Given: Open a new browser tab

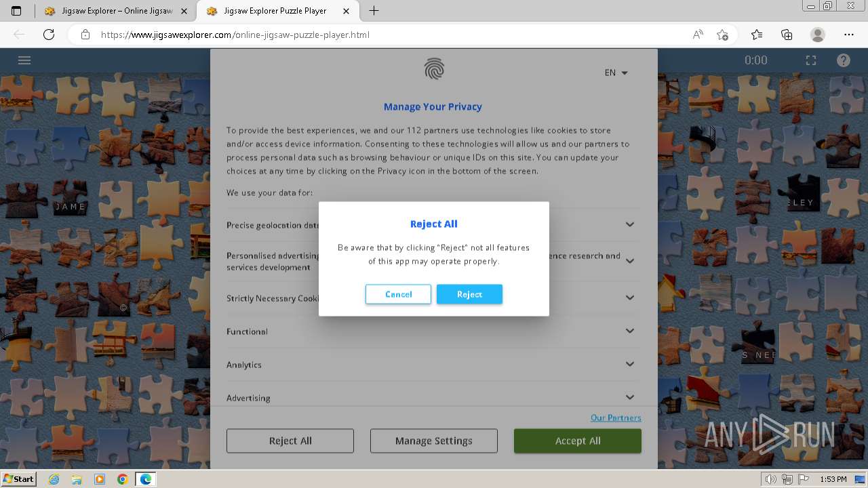Looking at the screenshot, I should tap(374, 11).
